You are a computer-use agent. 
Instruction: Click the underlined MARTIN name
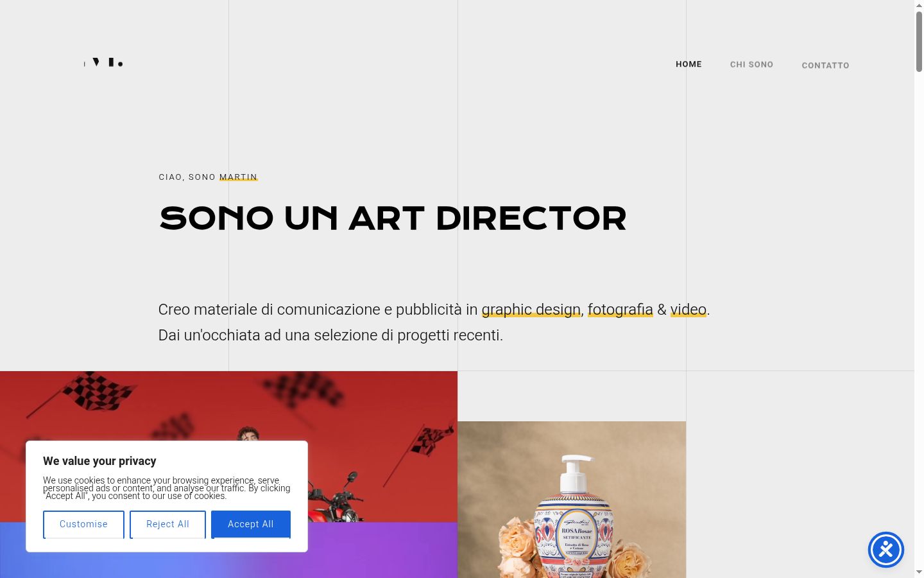coord(238,177)
